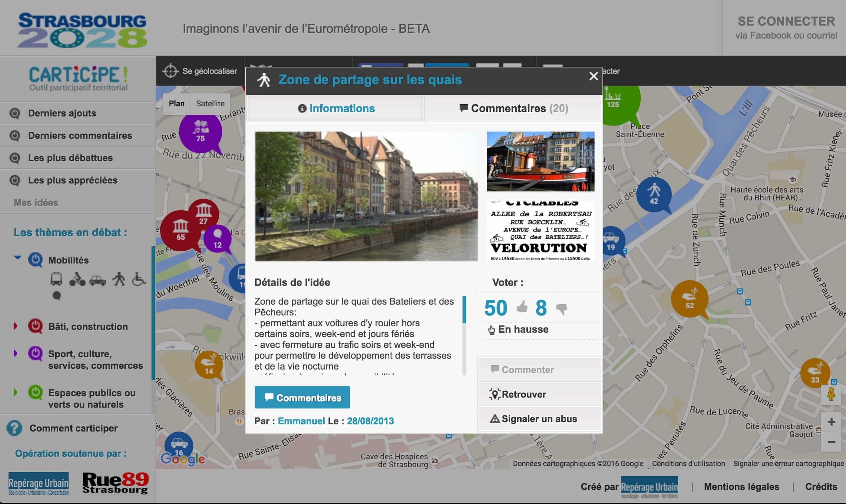Select the bicycle mobility filter icon
Image resolution: width=846 pixels, height=504 pixels.
coord(77,279)
